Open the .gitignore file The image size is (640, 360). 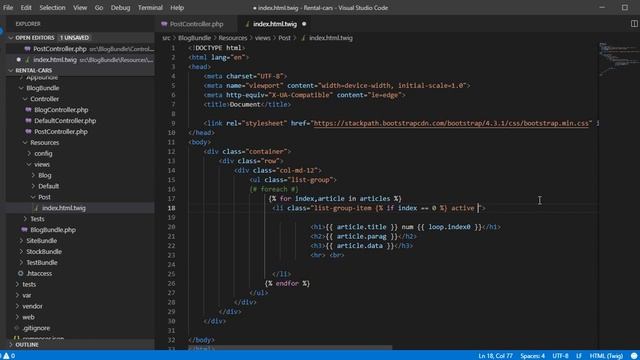point(36,328)
